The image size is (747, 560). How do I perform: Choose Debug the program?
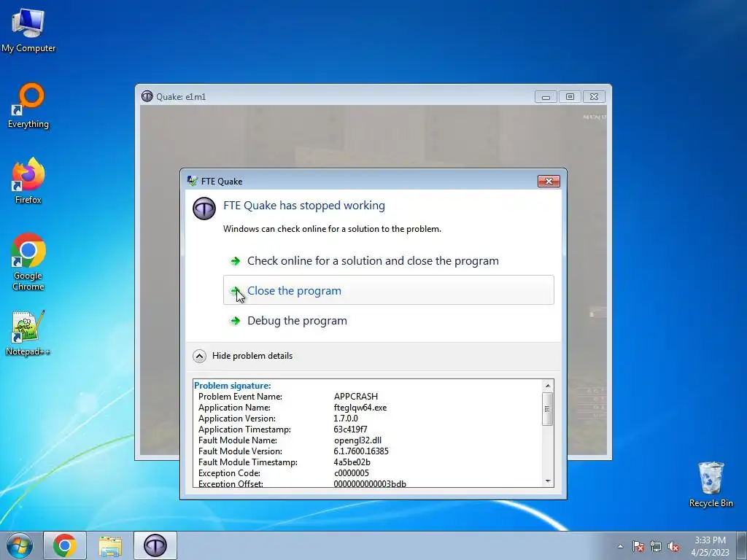(388, 321)
